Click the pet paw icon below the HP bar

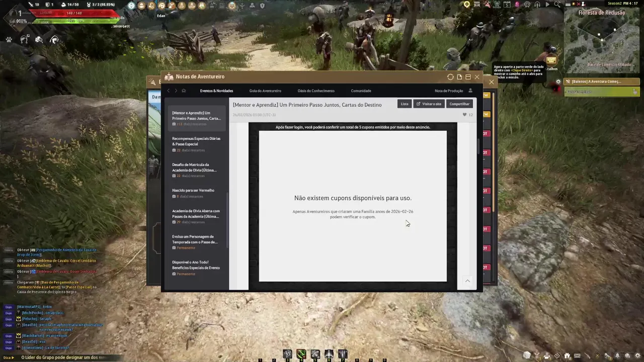coord(9,39)
